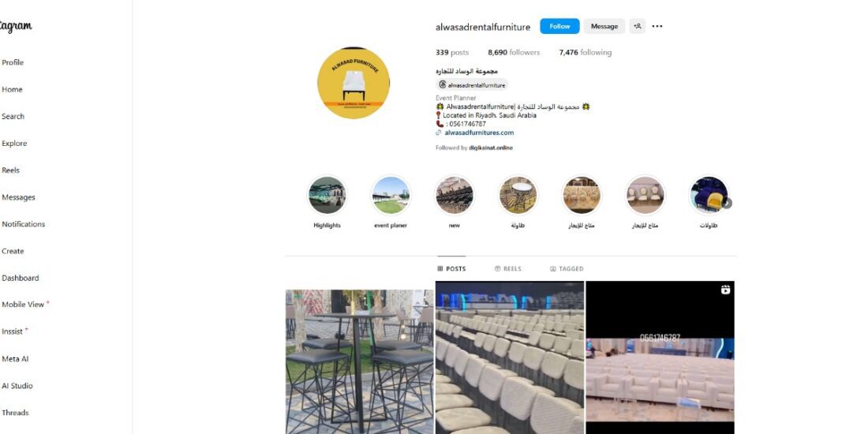This screenshot has width=868, height=434.
Task: Open the Threads badge alwasadrentalfurniture
Action: tap(472, 84)
